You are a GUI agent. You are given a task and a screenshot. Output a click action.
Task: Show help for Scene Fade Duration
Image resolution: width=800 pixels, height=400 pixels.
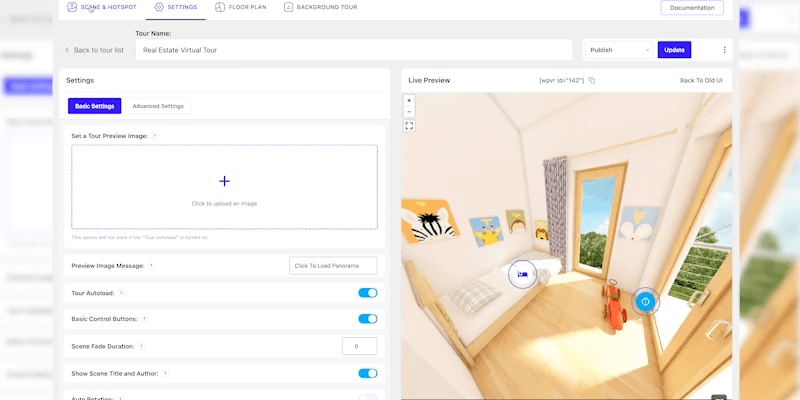click(x=141, y=346)
